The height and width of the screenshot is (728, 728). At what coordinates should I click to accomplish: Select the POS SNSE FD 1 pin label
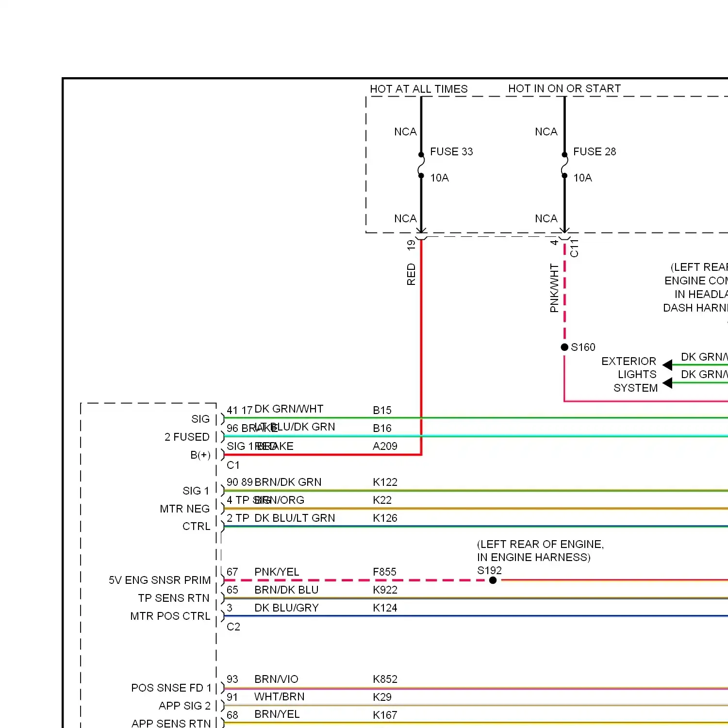(x=171, y=688)
